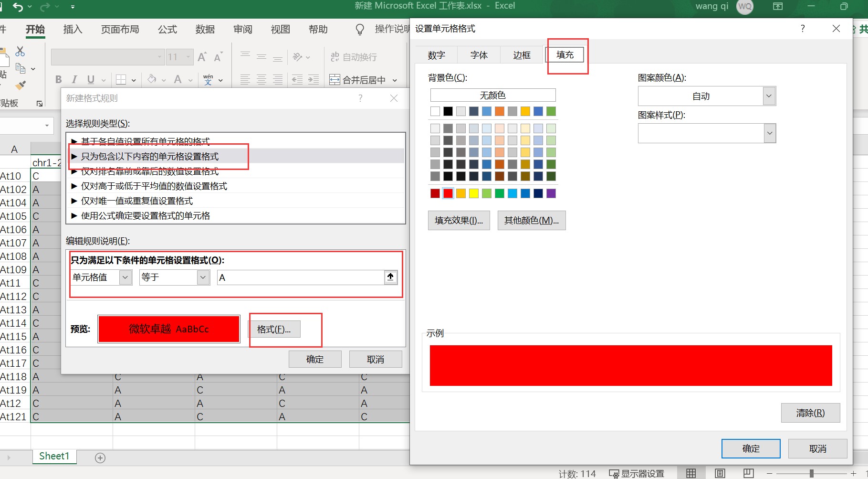868x479 pixels.
Task: Click the Middle Align icon
Action: click(x=261, y=56)
